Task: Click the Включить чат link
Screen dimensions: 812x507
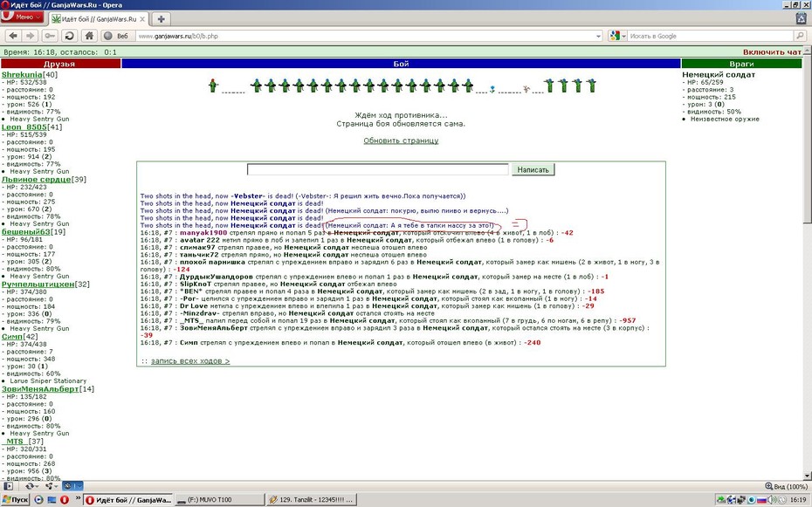Action: point(772,51)
